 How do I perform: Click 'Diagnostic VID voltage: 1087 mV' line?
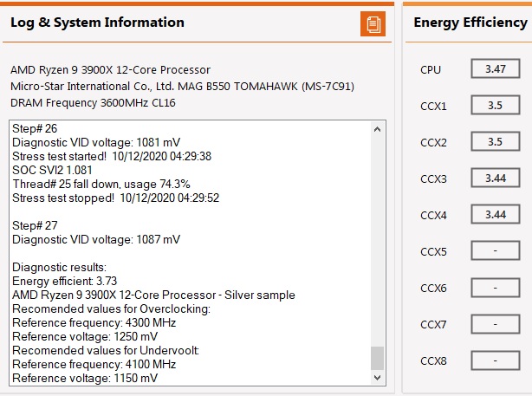96,239
